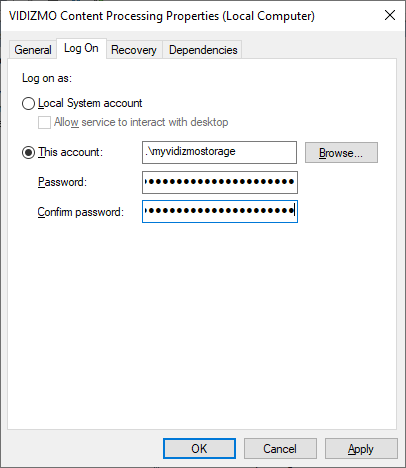Apply the log on settings

(361, 449)
